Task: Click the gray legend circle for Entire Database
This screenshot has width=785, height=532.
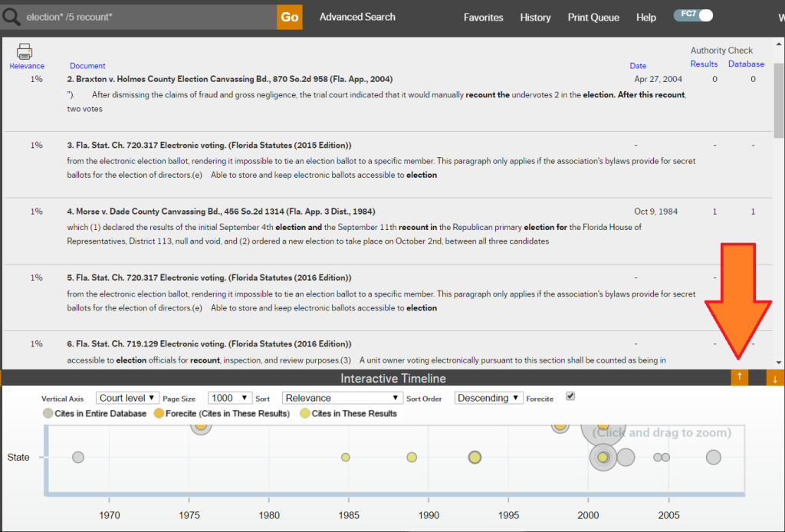Action: pos(48,413)
